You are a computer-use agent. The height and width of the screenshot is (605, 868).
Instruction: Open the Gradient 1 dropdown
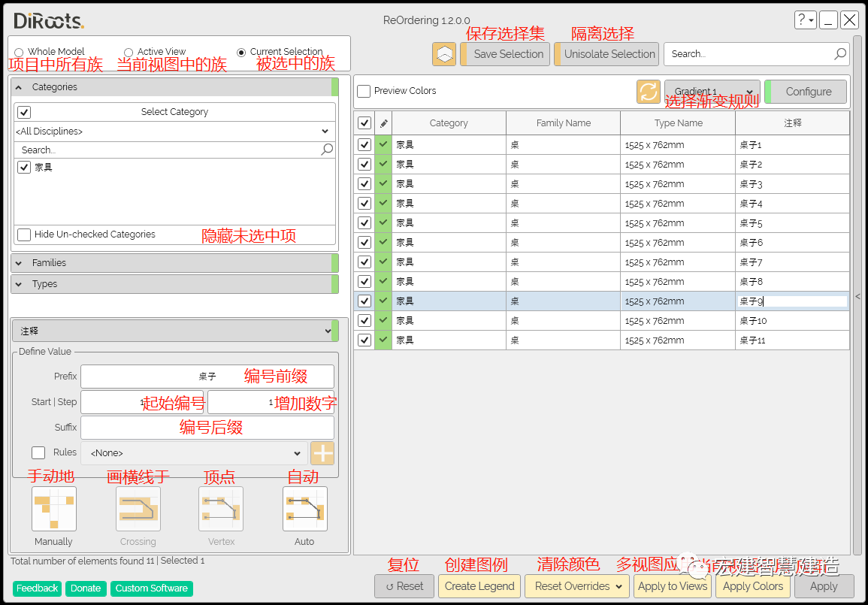pos(712,92)
